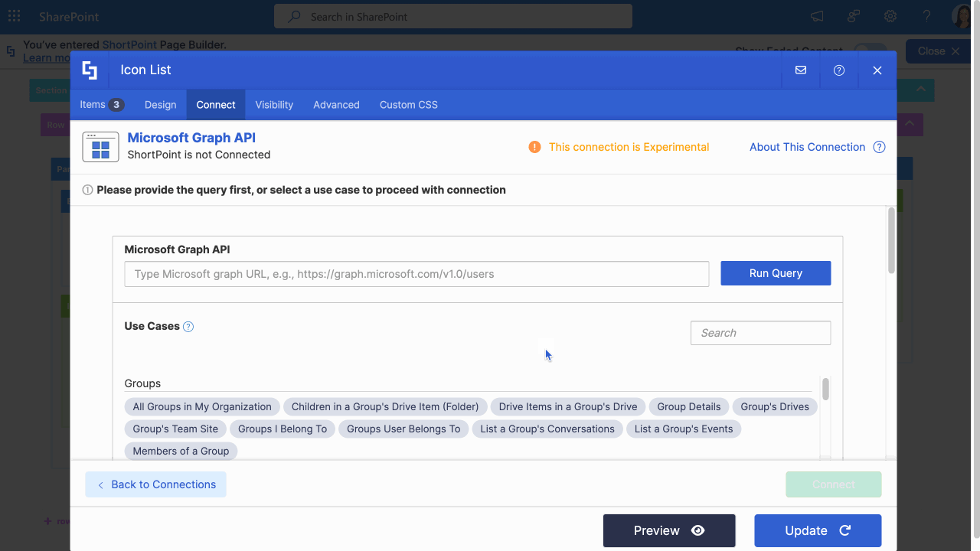
Task: Select Drive Items in a Group's Drive use case
Action: point(568,406)
